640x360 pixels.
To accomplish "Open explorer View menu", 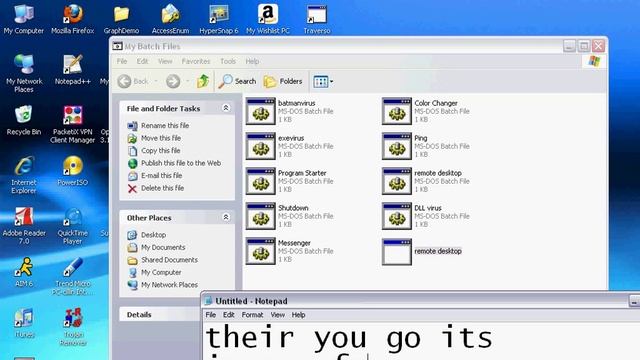I will click(x=165, y=61).
